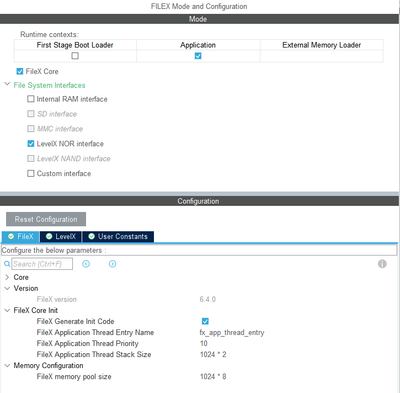
Task: Click the FileX tab green check icon
Action: coord(11,236)
